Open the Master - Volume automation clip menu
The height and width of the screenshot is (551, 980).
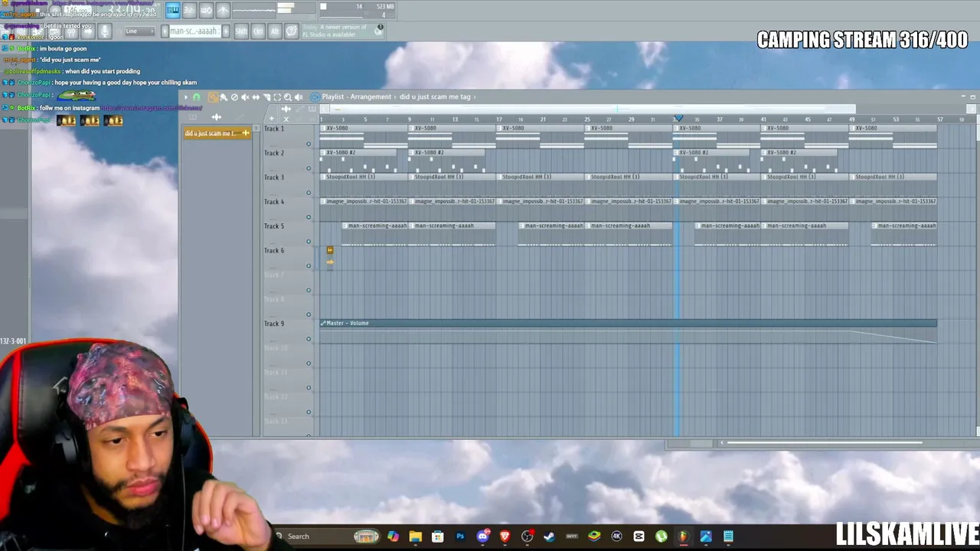[x=323, y=323]
